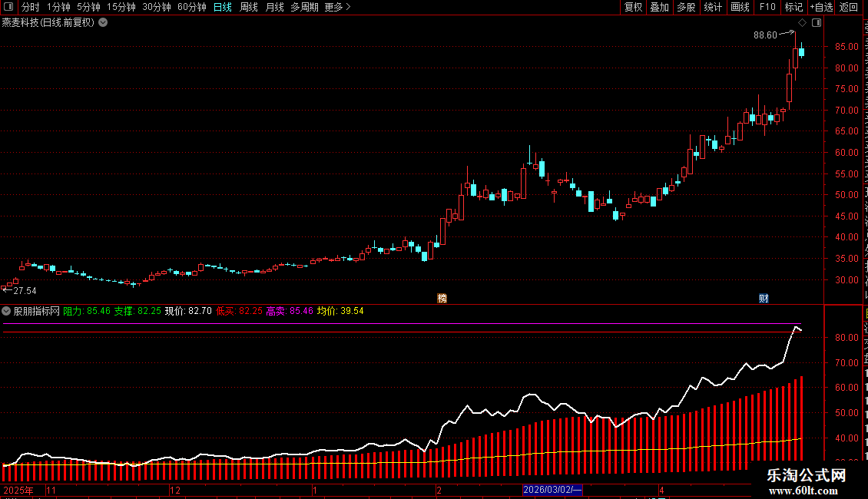Click the 27.54 low price label
The width and height of the screenshot is (868, 499).
pos(25,291)
